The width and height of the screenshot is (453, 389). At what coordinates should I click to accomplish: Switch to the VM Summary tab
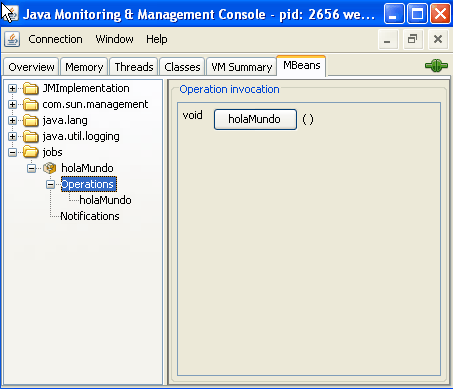(x=242, y=67)
